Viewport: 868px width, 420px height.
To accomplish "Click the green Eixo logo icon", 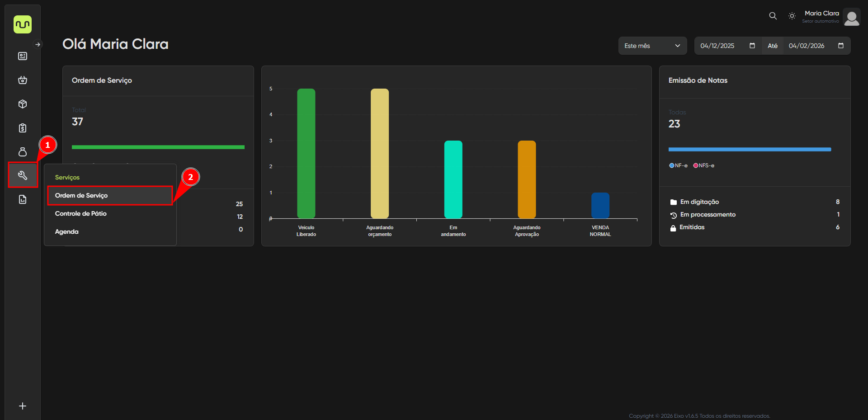I will [x=23, y=24].
